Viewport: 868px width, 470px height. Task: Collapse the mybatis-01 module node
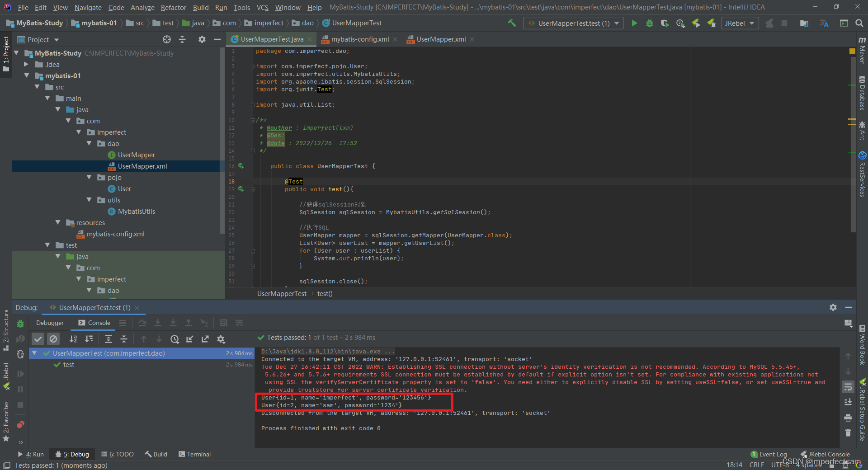click(27, 75)
